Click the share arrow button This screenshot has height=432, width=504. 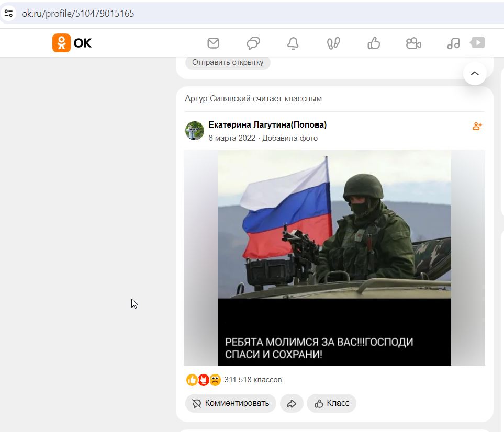point(292,403)
